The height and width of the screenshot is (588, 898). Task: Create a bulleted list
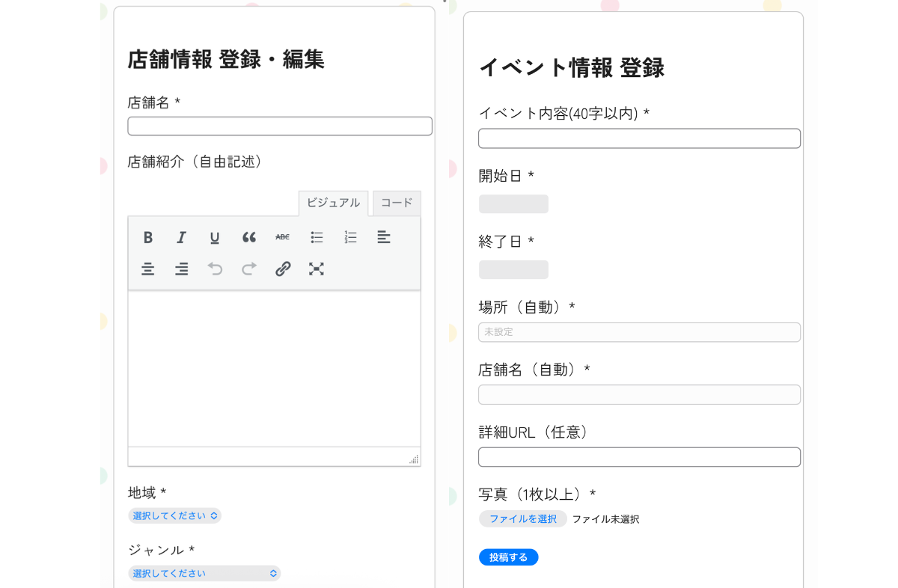[x=316, y=237]
